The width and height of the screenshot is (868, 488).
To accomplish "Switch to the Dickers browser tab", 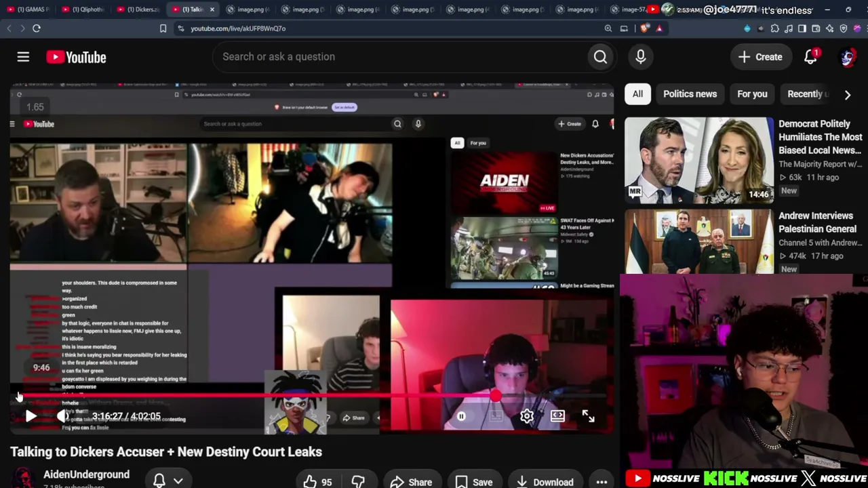I will pyautogui.click(x=138, y=9).
